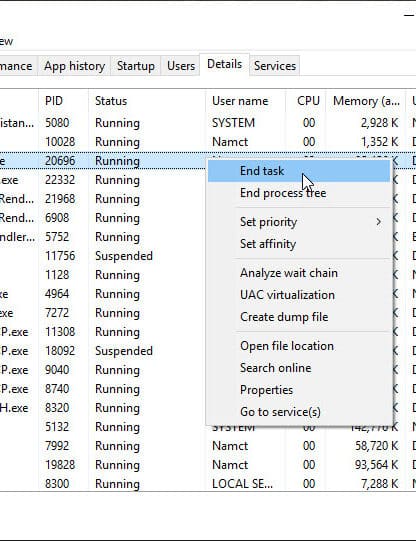416x541 pixels.
Task: Switch to the Users tab
Action: 181,66
